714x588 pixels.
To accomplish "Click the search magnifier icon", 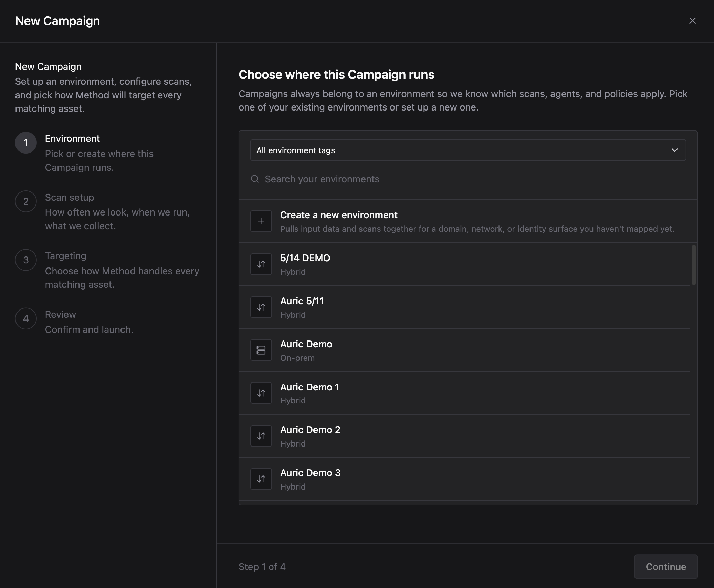I will 255,179.
